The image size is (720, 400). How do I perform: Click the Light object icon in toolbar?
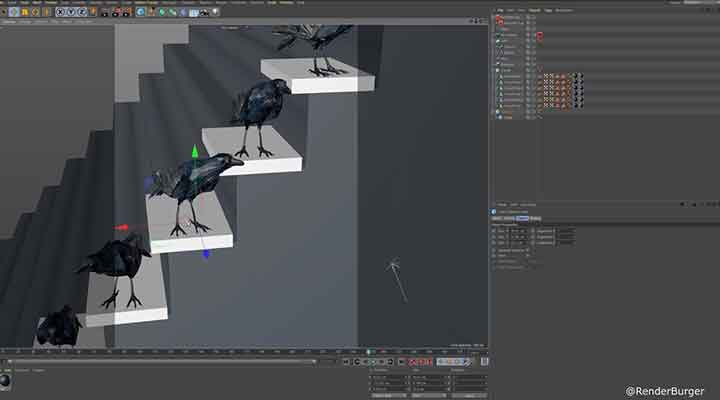click(213, 12)
